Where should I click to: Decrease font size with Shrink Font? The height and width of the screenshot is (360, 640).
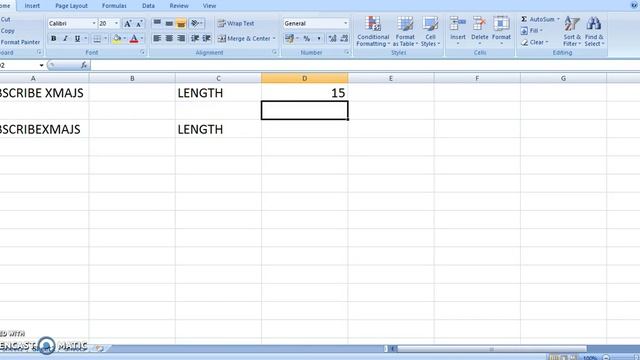tap(139, 24)
